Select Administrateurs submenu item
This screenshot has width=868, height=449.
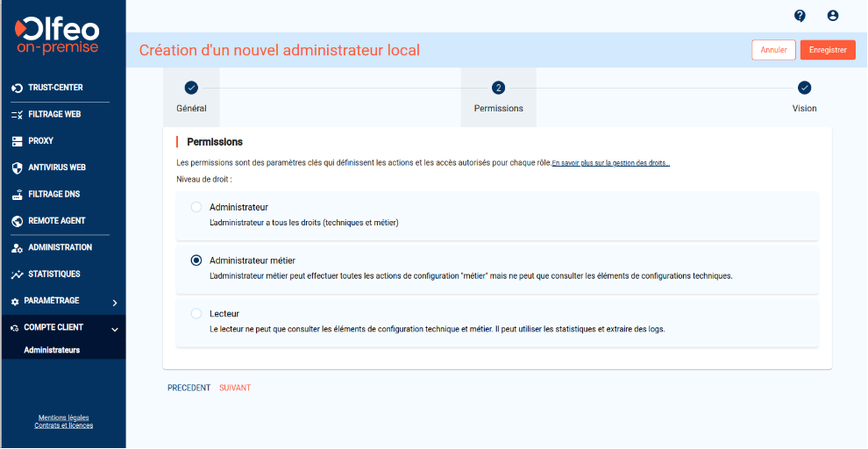[52, 350]
